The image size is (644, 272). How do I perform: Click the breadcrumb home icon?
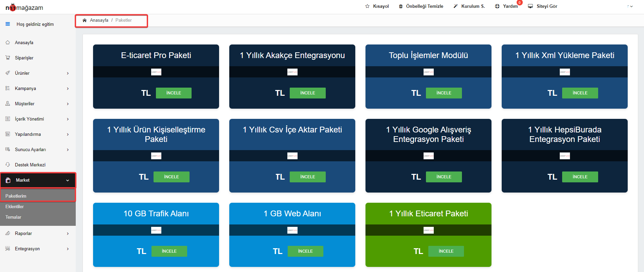85,20
